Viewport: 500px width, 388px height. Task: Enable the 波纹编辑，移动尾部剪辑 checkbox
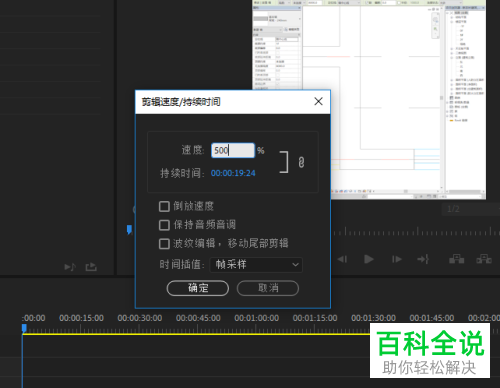pyautogui.click(x=164, y=244)
